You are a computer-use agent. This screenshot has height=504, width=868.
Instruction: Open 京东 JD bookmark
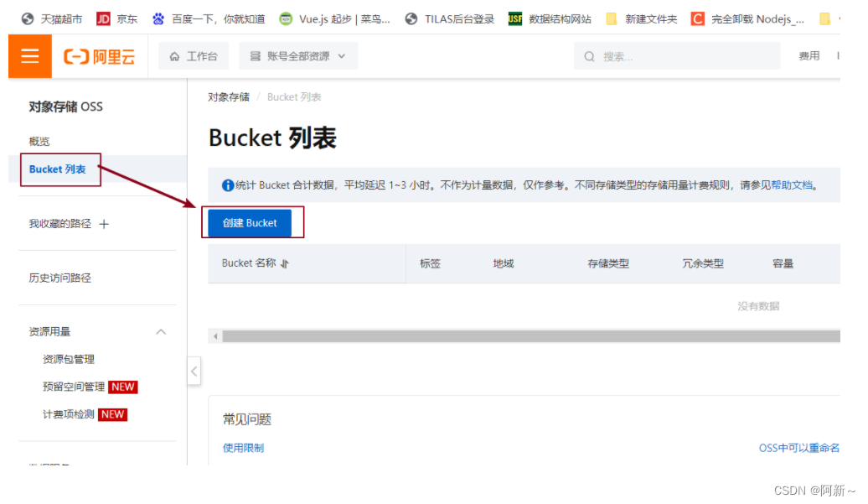[x=116, y=18]
